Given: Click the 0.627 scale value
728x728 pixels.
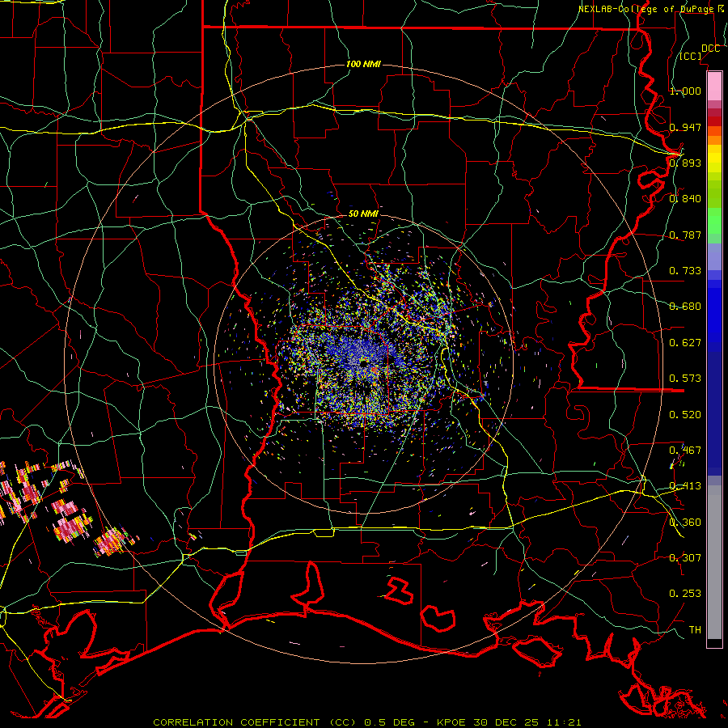Looking at the screenshot, I should tap(685, 343).
